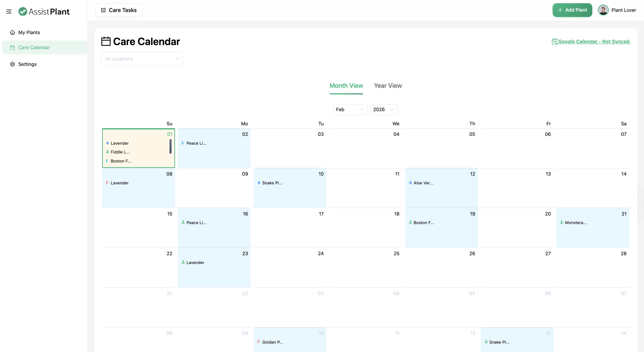Click the water droplet icon on Snake Plant Feb 10

(259, 183)
